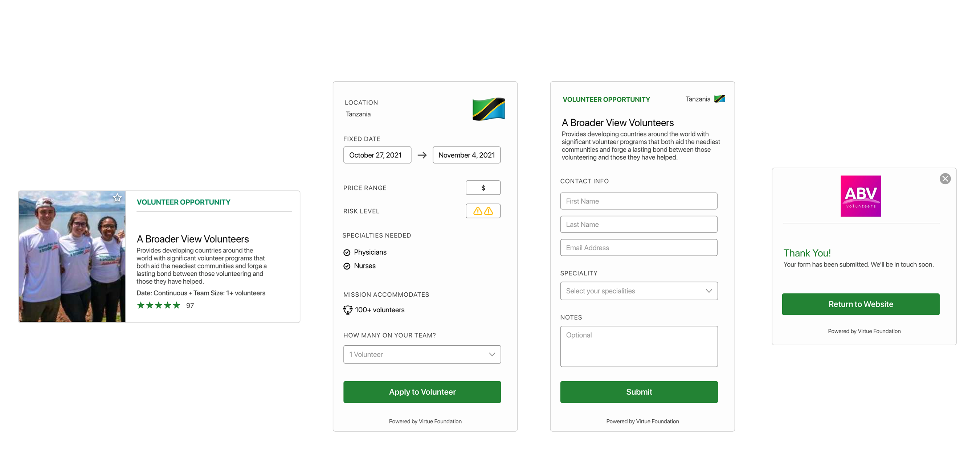This screenshot has height=465, width=980.
Task: Click the Tanzania flag emoji on location card
Action: 488,110
